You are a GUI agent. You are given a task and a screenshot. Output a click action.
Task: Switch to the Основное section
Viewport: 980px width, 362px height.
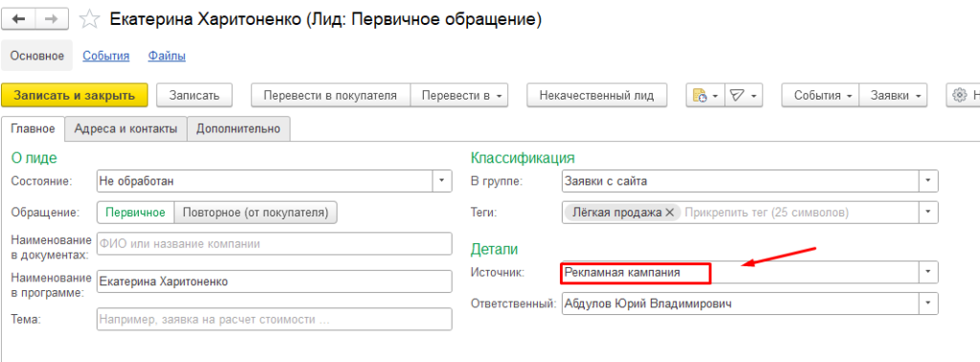pyautogui.click(x=37, y=56)
